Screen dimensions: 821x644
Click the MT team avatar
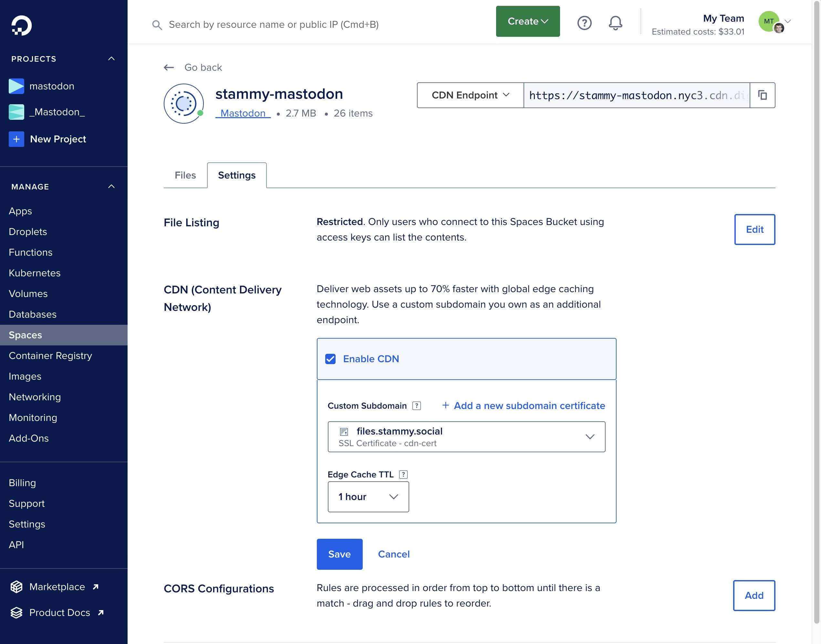pos(769,22)
